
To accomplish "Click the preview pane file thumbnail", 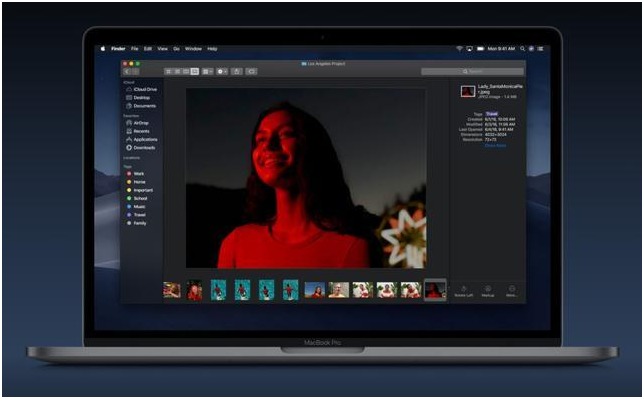I will (468, 91).
